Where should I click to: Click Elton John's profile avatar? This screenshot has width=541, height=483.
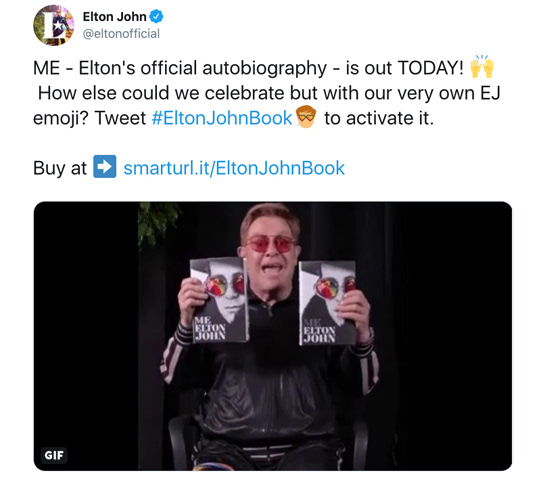tap(53, 25)
